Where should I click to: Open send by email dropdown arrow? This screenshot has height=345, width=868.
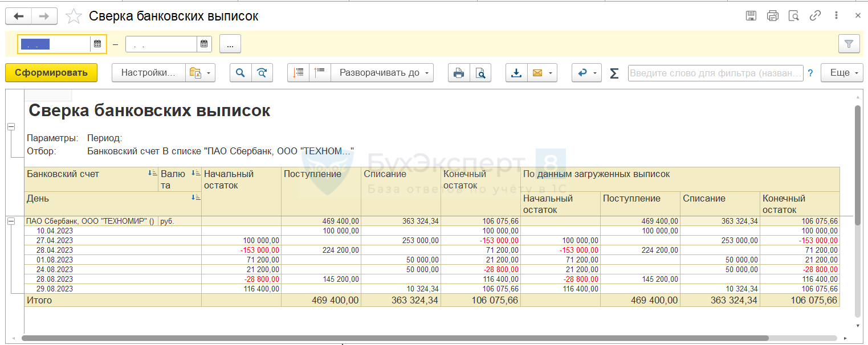click(551, 73)
